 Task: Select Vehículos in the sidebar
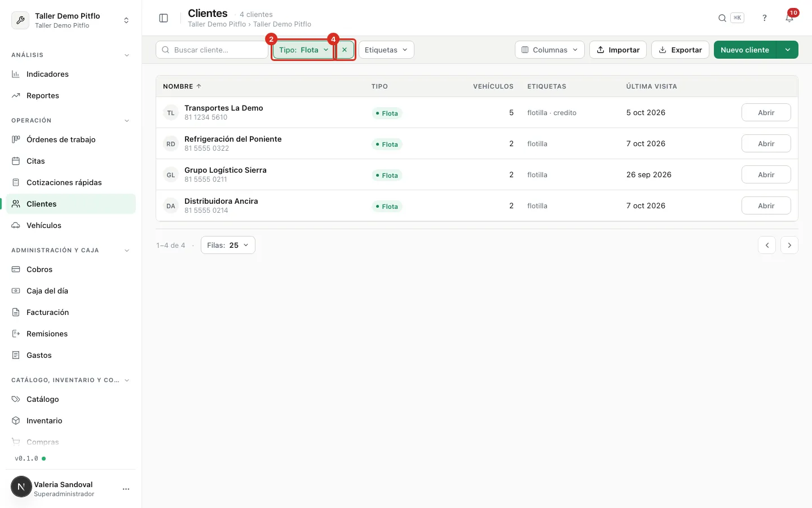coord(71,225)
